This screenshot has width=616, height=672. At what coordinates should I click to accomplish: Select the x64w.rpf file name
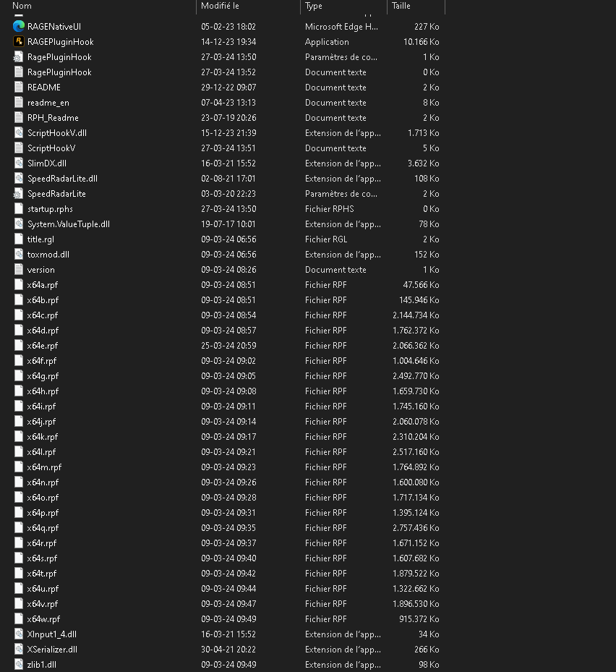click(43, 618)
